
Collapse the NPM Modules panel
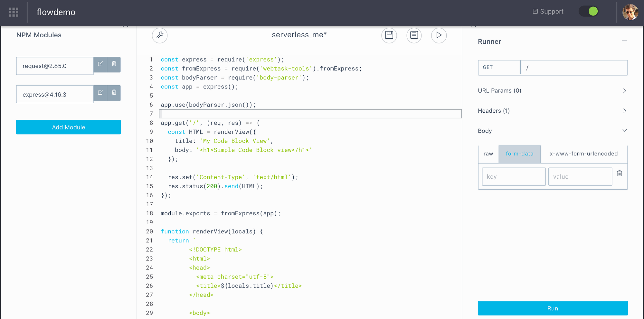click(126, 25)
